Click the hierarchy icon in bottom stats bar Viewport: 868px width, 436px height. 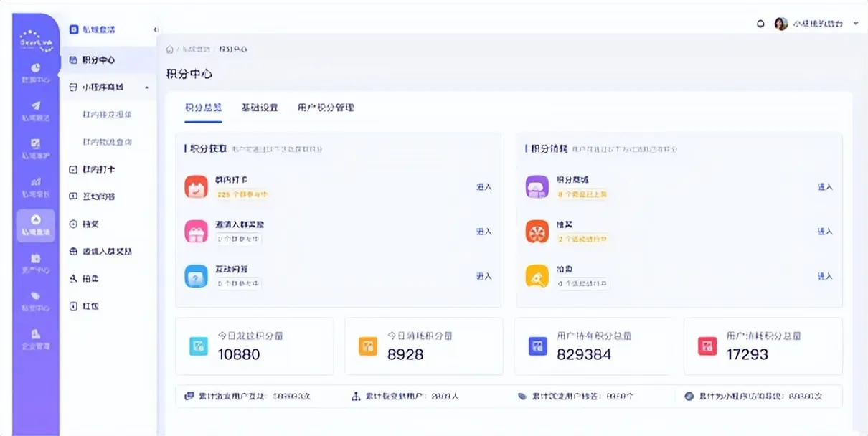pos(356,396)
